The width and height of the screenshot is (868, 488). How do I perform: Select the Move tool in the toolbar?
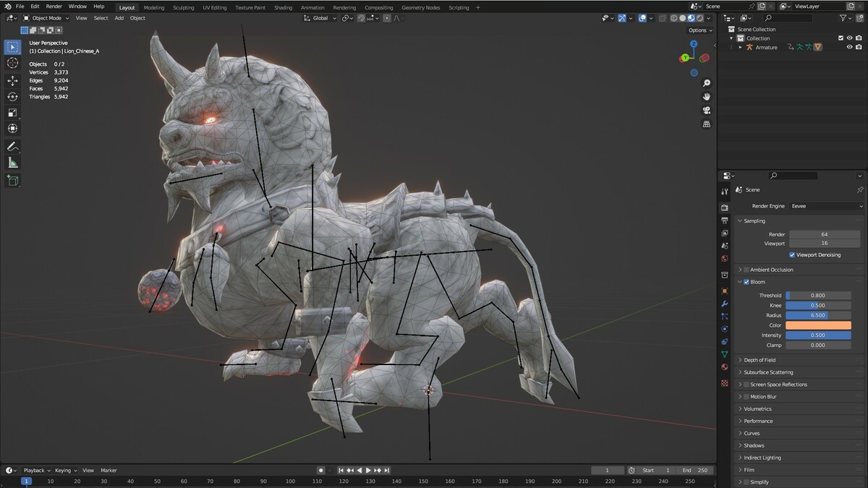12,80
